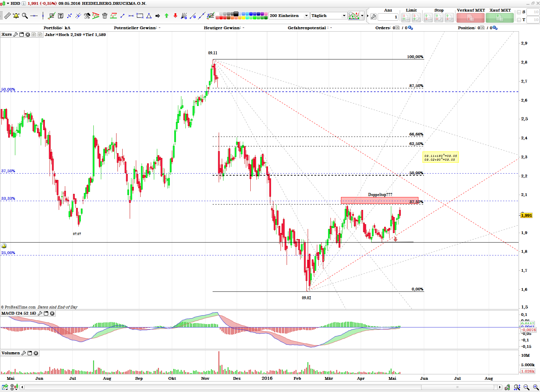Maximize the MACD panel window
This screenshot has width=540, height=392.
pyautogui.click(x=46, y=313)
